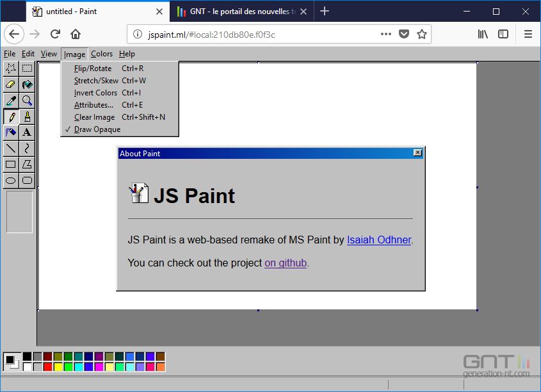
Task: Open the Library sidebar panel
Action: point(482,34)
